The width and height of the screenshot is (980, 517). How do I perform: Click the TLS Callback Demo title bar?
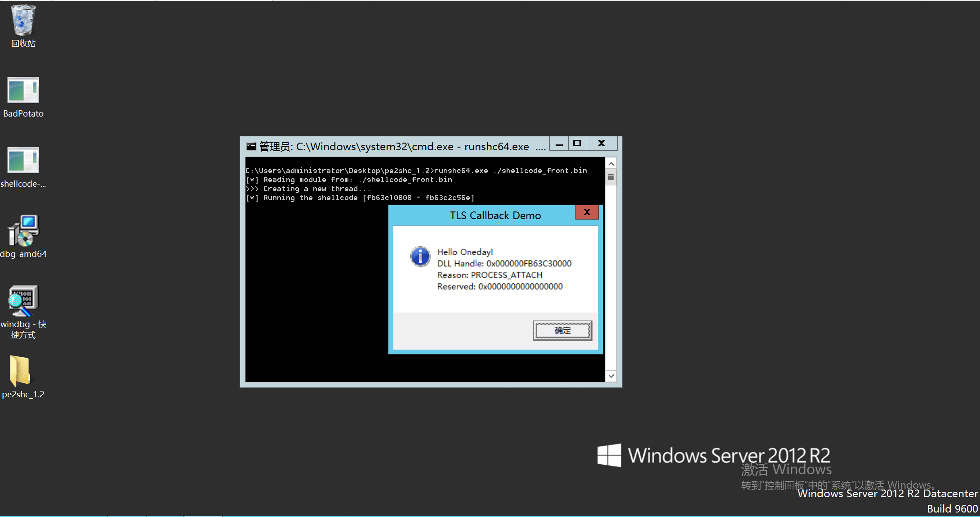[494, 216]
